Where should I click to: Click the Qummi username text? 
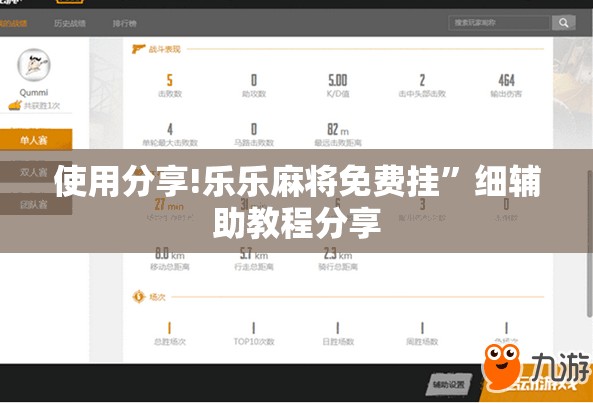coord(34,93)
